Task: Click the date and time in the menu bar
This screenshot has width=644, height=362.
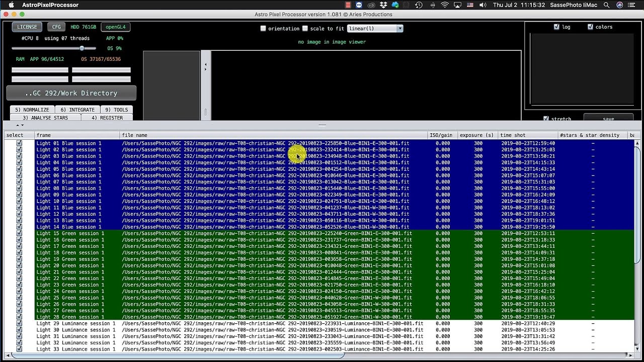Action: (519, 5)
